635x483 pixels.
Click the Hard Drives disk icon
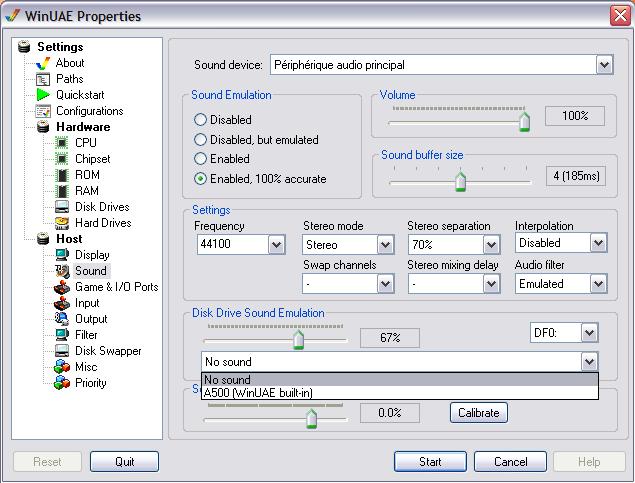[62, 223]
